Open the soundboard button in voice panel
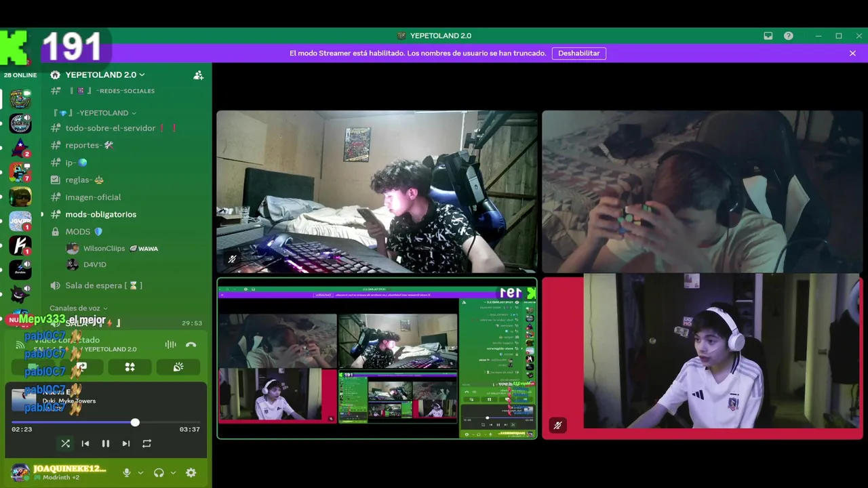868x488 pixels. [178, 367]
